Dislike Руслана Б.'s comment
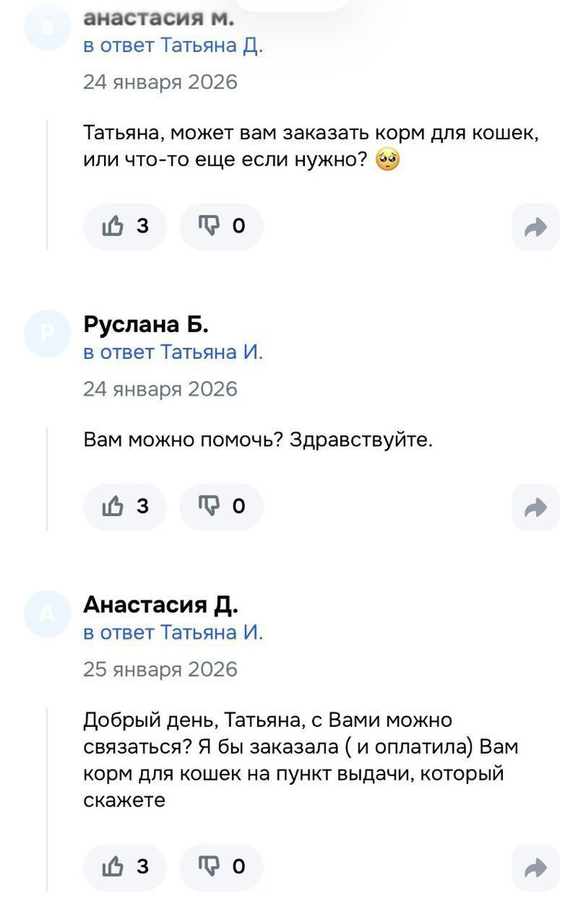 point(221,507)
